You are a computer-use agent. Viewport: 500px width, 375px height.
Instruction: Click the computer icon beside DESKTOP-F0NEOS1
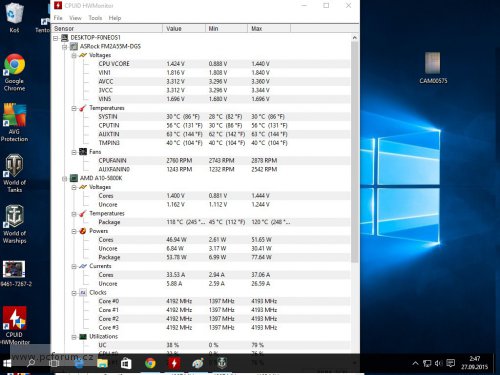64,38
